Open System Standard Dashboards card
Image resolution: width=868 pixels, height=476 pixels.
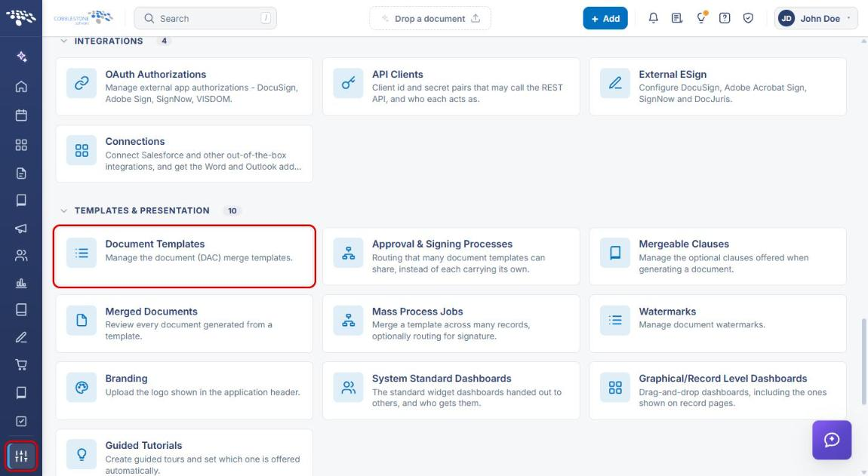tap(451, 391)
